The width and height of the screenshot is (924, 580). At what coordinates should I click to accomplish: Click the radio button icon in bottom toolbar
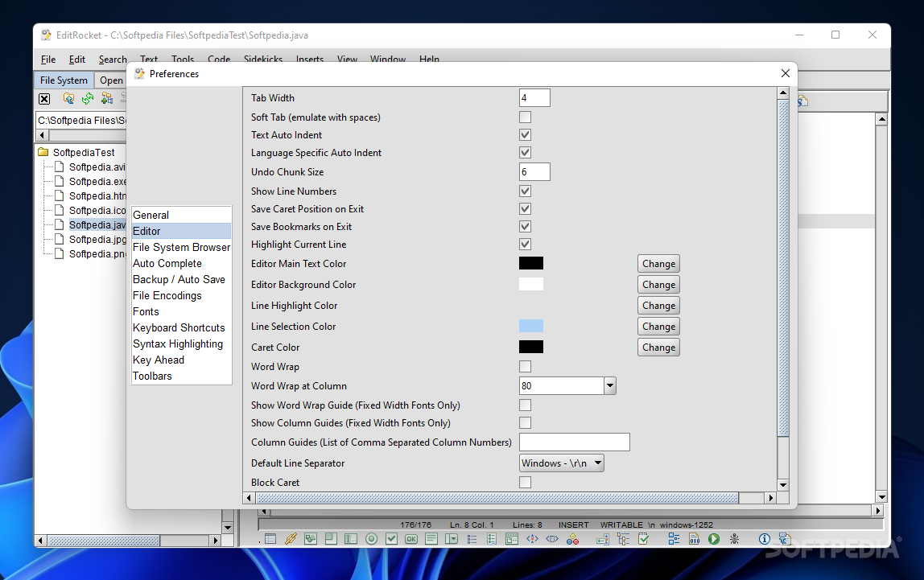(x=371, y=538)
